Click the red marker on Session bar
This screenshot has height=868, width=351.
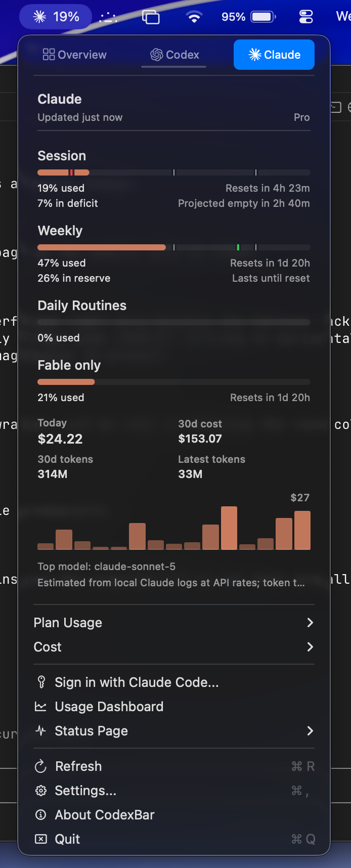pyautogui.click(x=71, y=172)
